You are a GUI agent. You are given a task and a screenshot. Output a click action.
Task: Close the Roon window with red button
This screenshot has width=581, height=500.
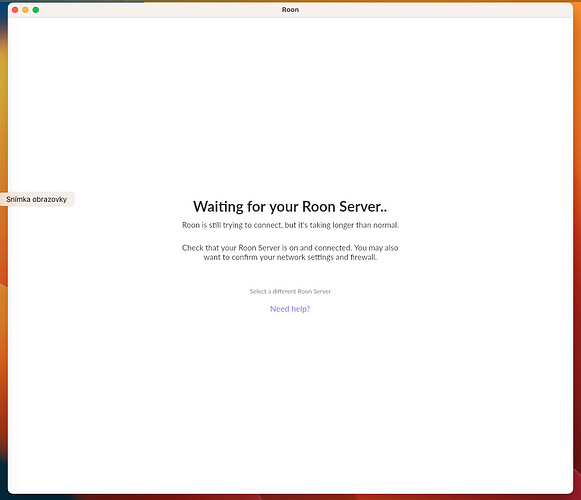pos(15,10)
